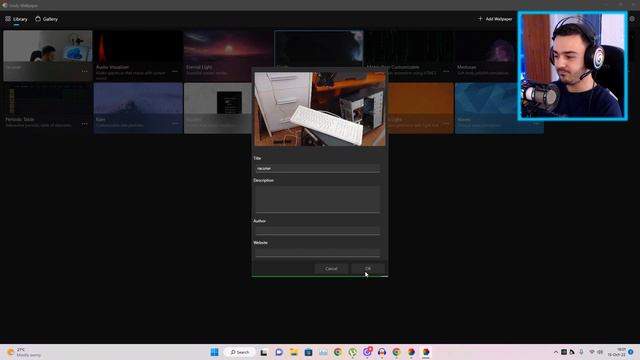Viewport: 640px width, 360px height.
Task: Open Task View from the taskbar
Action: click(x=264, y=352)
